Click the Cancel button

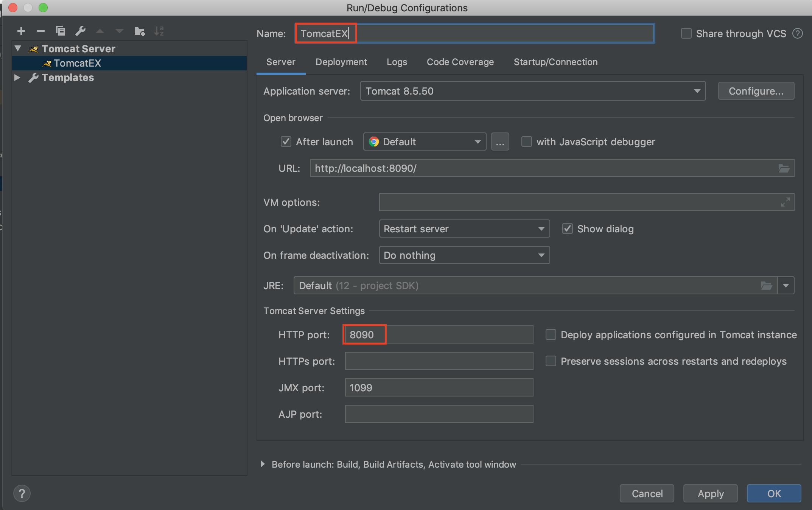(x=647, y=493)
